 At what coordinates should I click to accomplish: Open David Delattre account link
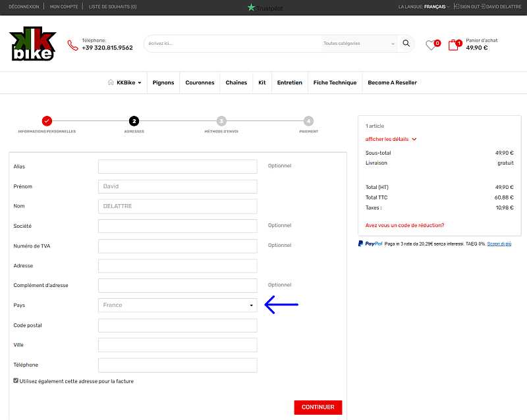(x=501, y=7)
